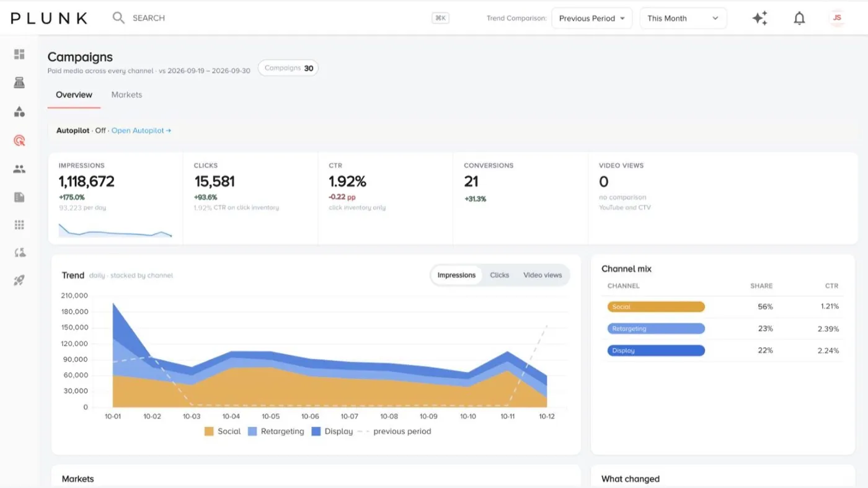The width and height of the screenshot is (868, 488).
Task: Click the 10-01 date on chart axis
Action: [113, 417]
